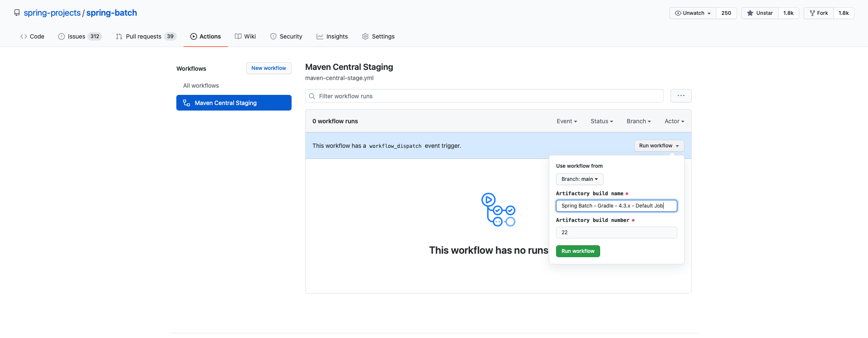Click the Artifactory build number input
Viewport: 868px width, 338px height.
click(x=617, y=233)
